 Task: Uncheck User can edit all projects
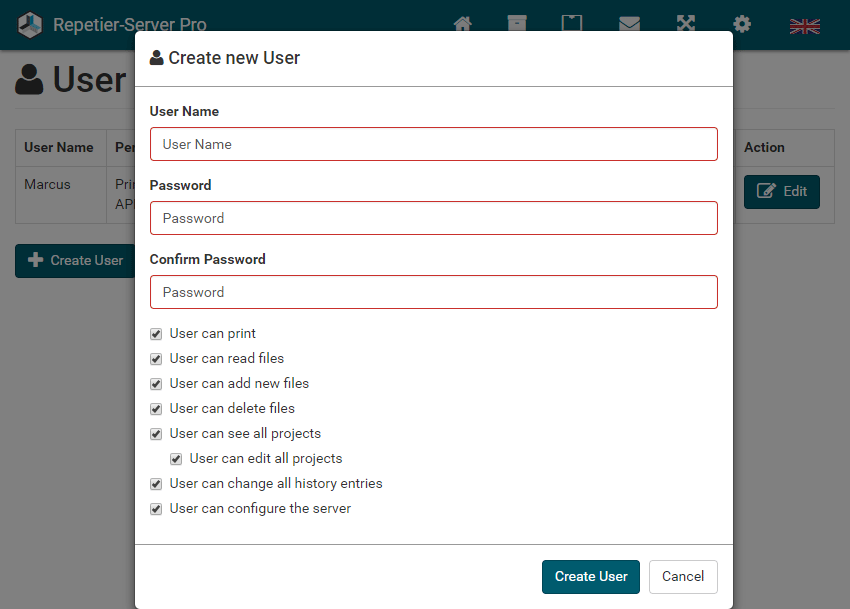coord(176,459)
